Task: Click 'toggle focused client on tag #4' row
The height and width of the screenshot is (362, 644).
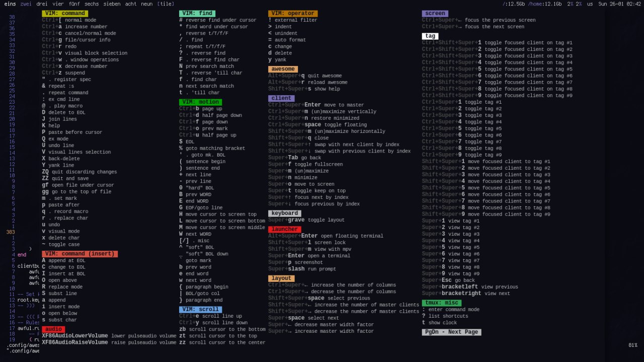Action: click(x=497, y=63)
